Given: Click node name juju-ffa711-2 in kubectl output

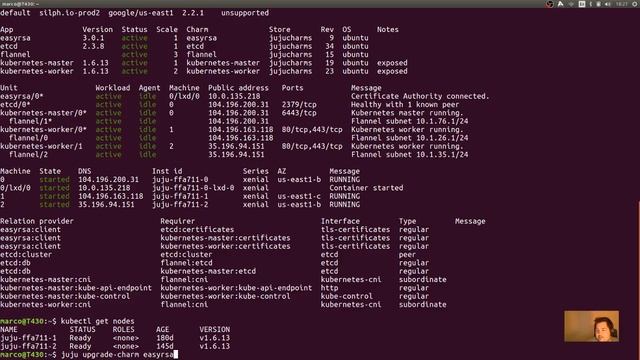Looking at the screenshot, I should tap(28, 346).
